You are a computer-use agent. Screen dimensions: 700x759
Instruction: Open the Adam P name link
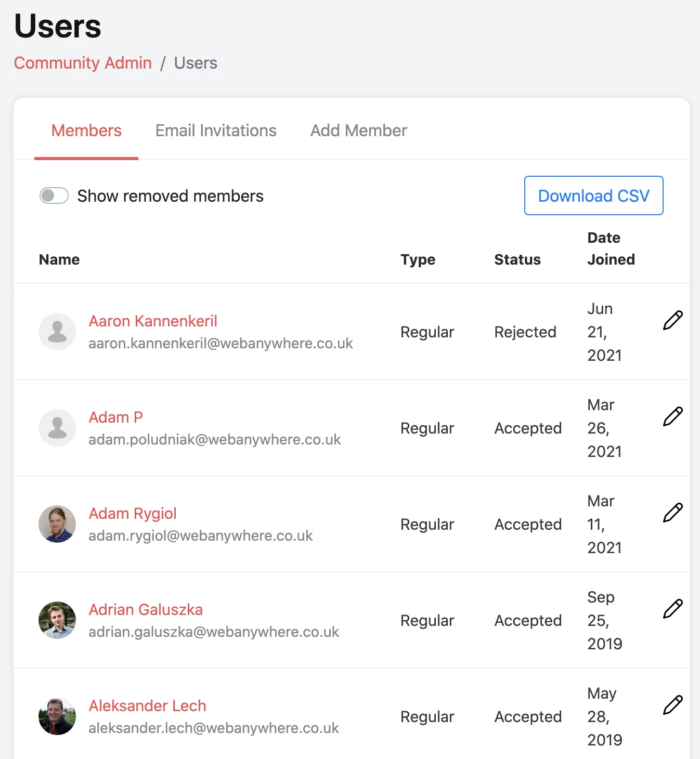pyautogui.click(x=115, y=417)
